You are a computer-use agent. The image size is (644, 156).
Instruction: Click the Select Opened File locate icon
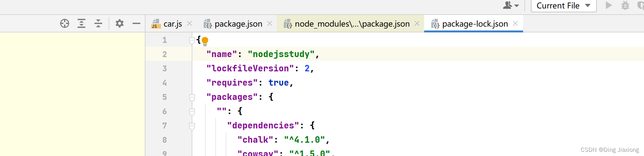[x=65, y=23]
